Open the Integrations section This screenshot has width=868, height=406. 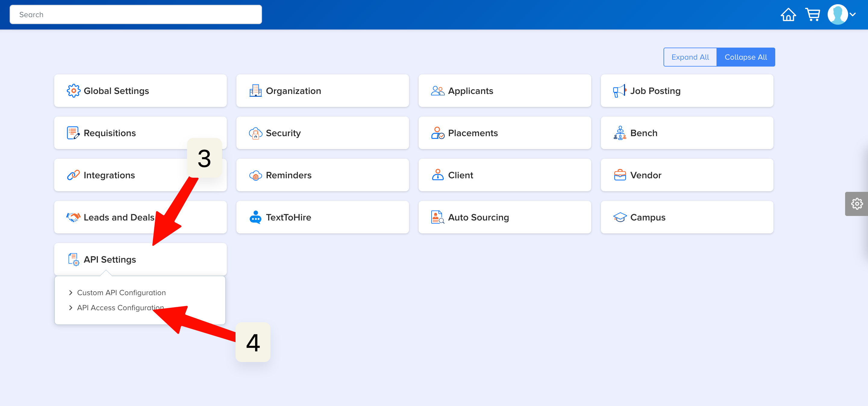click(109, 175)
